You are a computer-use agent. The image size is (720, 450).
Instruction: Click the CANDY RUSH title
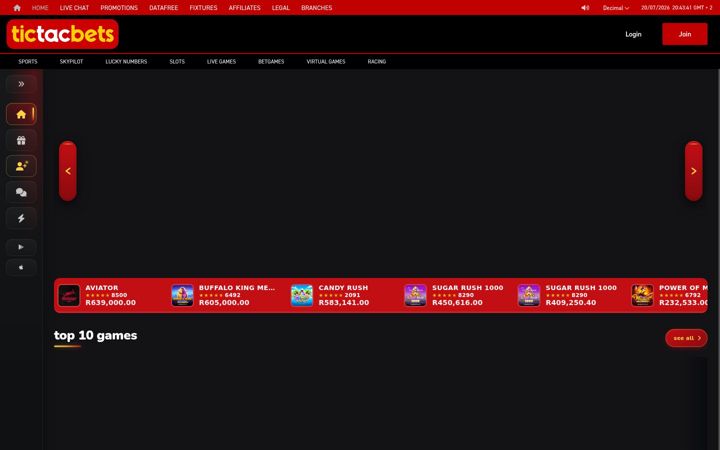coord(343,288)
